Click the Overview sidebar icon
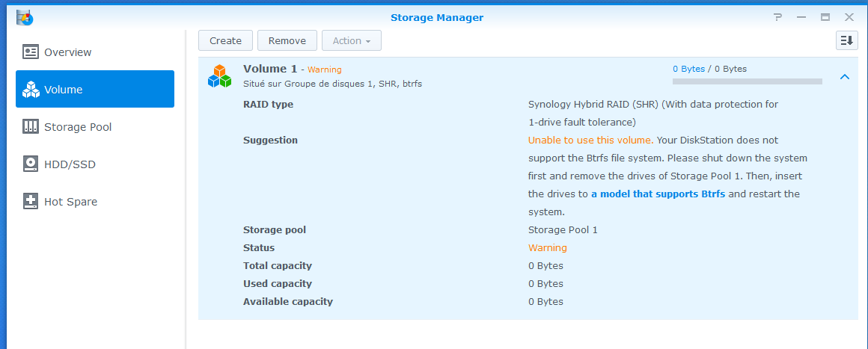Image resolution: width=868 pixels, height=349 pixels. 30,52
